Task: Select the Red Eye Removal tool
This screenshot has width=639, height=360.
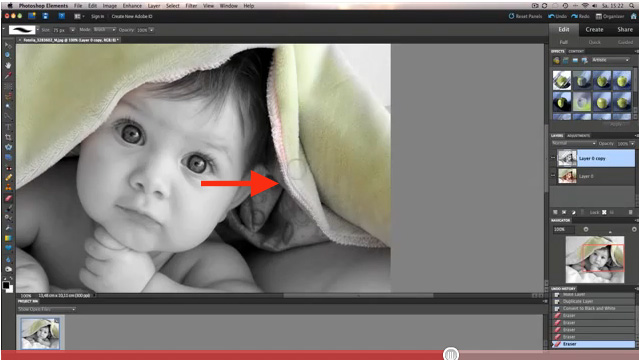Action: point(8,168)
